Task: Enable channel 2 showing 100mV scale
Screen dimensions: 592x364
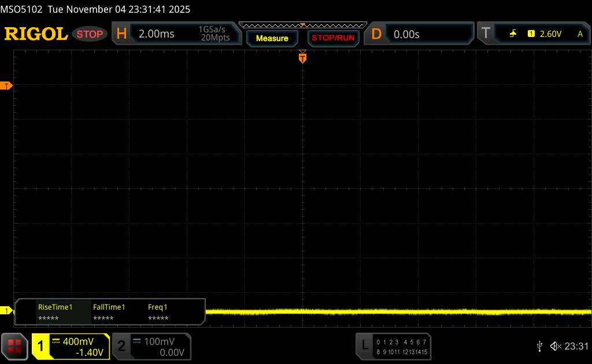Action: (151, 347)
